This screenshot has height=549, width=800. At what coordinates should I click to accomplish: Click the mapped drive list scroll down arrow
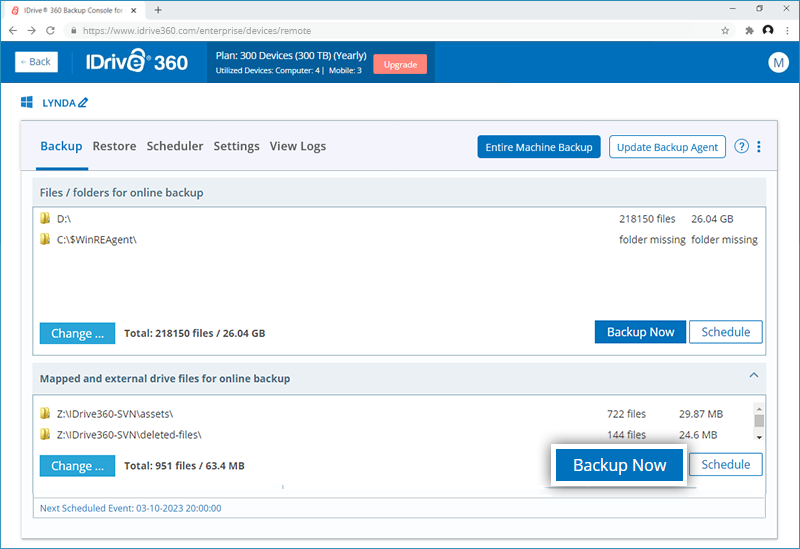tap(759, 437)
